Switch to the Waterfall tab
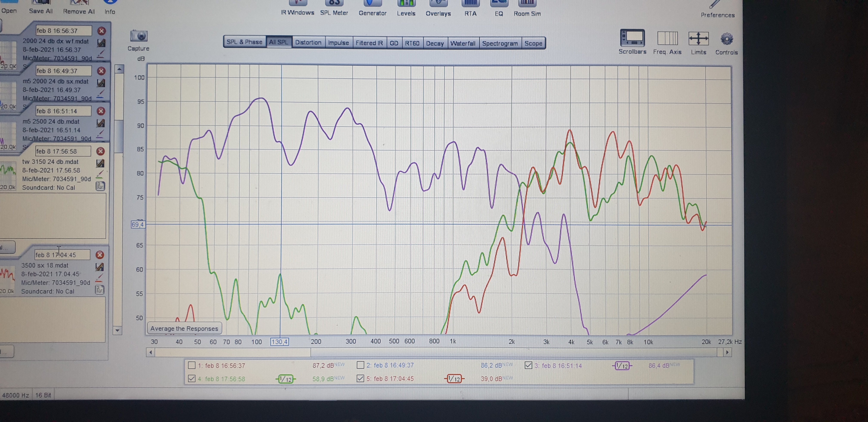Image resolution: width=868 pixels, height=422 pixels. pos(463,43)
